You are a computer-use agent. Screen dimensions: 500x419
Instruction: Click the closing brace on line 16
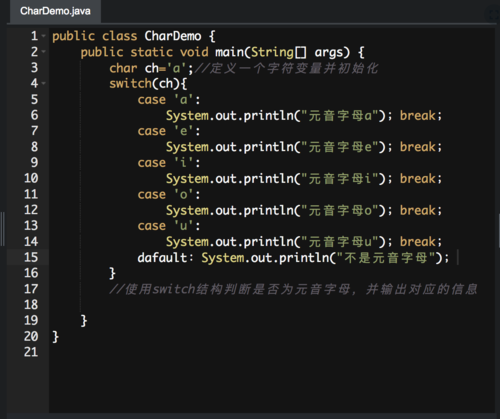coord(112,273)
